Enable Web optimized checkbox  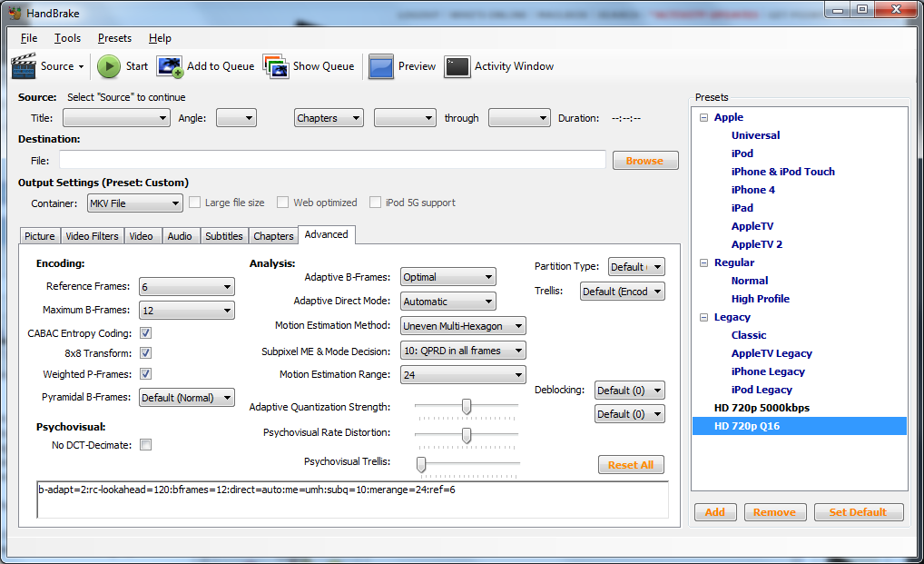pyautogui.click(x=283, y=203)
